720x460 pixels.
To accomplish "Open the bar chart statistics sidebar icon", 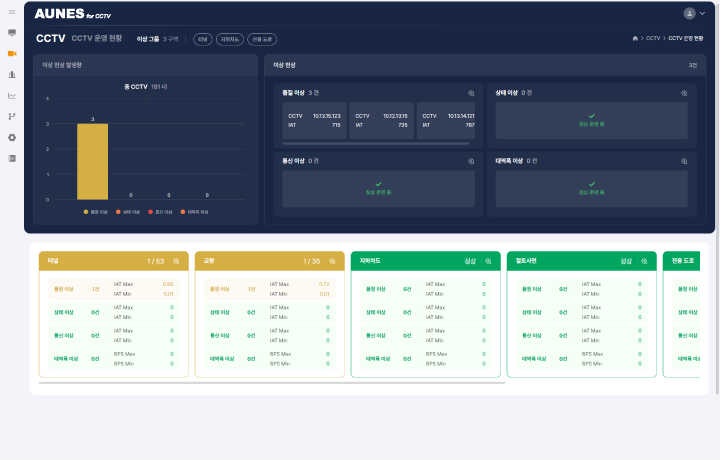I will [12, 74].
